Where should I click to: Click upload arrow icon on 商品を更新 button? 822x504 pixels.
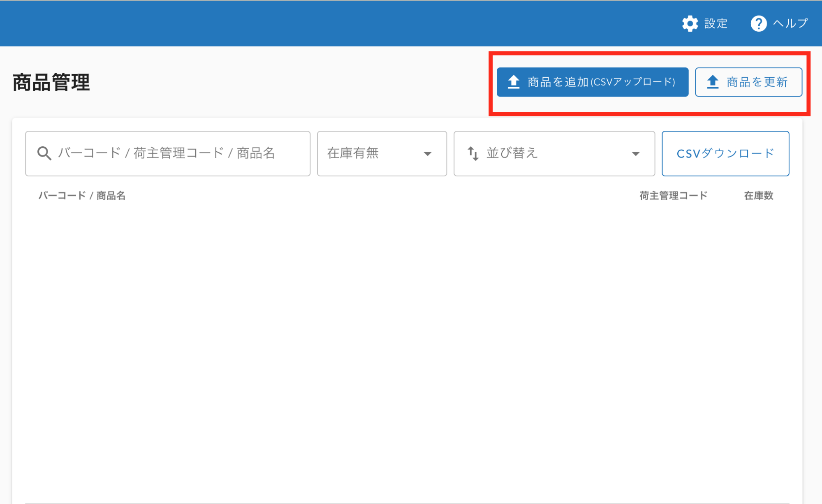click(713, 82)
